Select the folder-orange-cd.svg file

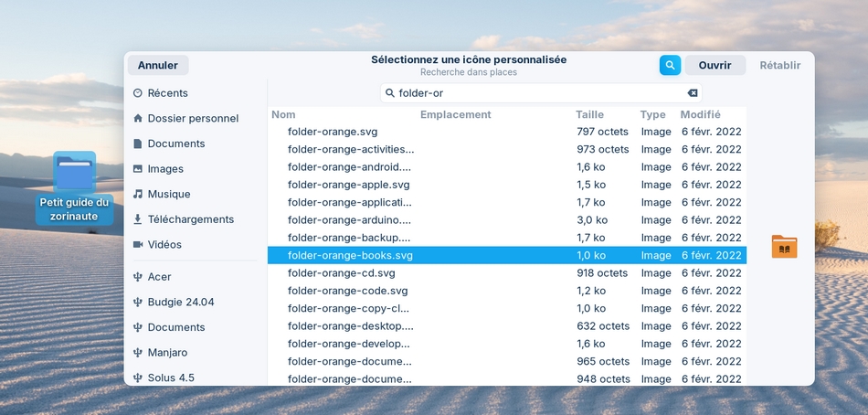tap(341, 273)
